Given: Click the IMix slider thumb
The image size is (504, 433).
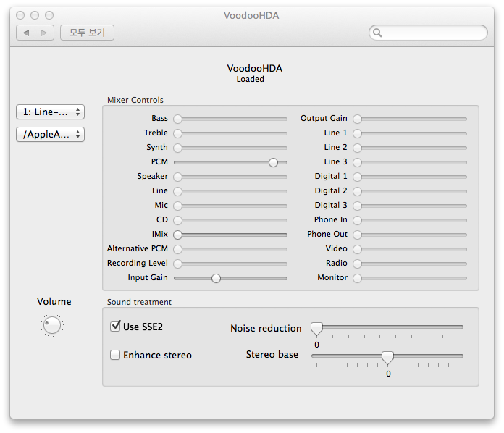Looking at the screenshot, I should point(177,235).
